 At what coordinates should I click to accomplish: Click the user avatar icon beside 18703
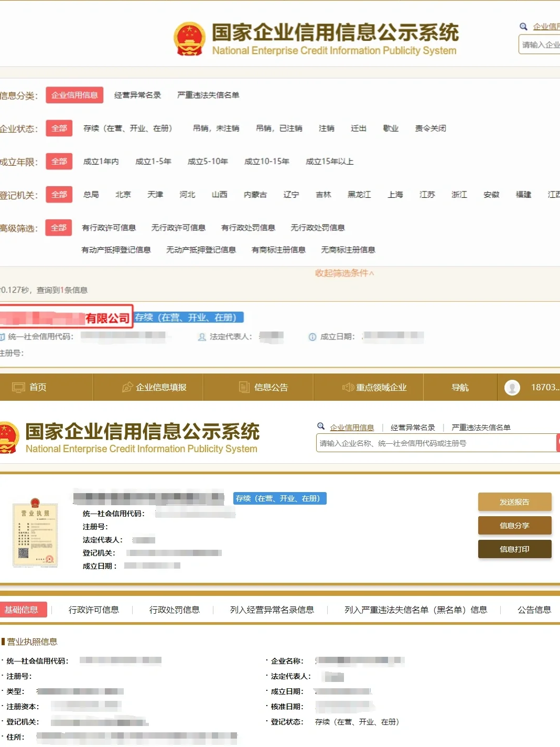coord(512,387)
